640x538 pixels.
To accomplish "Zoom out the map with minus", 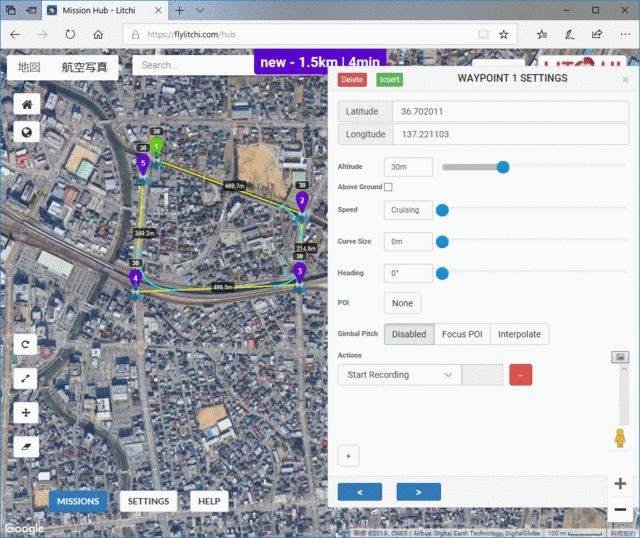I will click(x=620, y=509).
